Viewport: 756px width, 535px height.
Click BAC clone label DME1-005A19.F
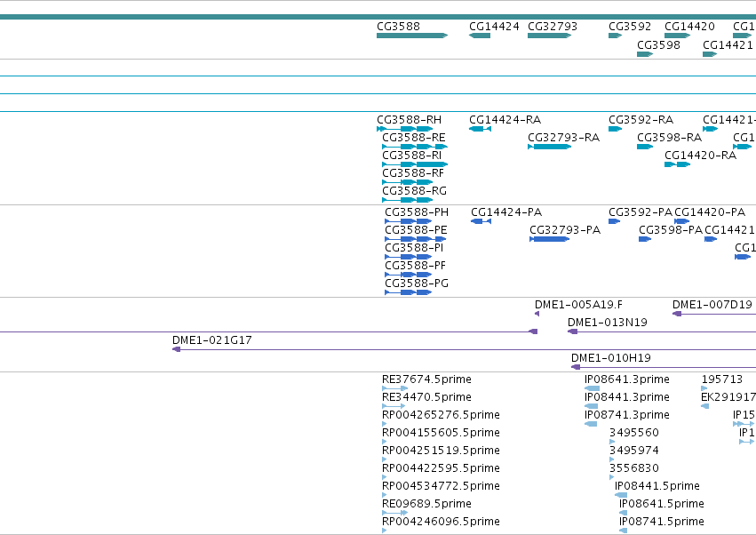pyautogui.click(x=578, y=305)
